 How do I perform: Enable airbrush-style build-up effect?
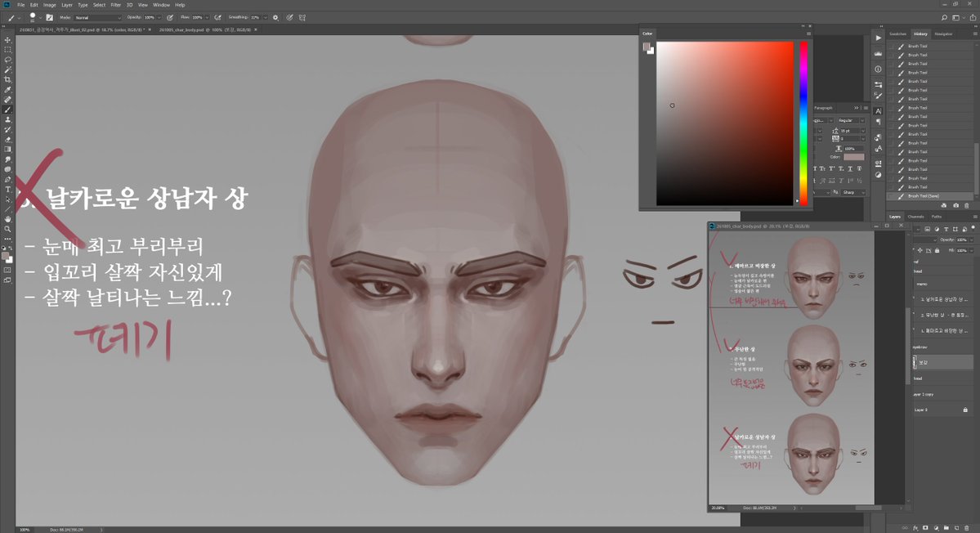(x=217, y=17)
